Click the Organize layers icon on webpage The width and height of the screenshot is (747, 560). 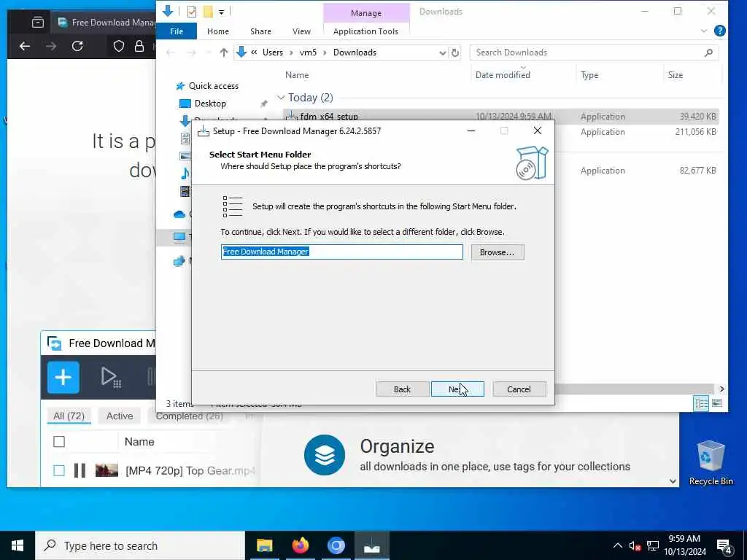click(x=325, y=455)
